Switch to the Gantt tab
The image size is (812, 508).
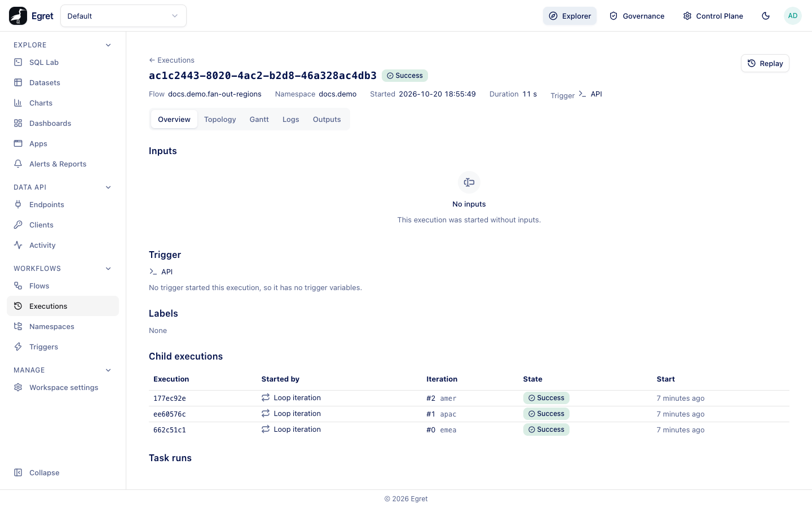click(259, 119)
